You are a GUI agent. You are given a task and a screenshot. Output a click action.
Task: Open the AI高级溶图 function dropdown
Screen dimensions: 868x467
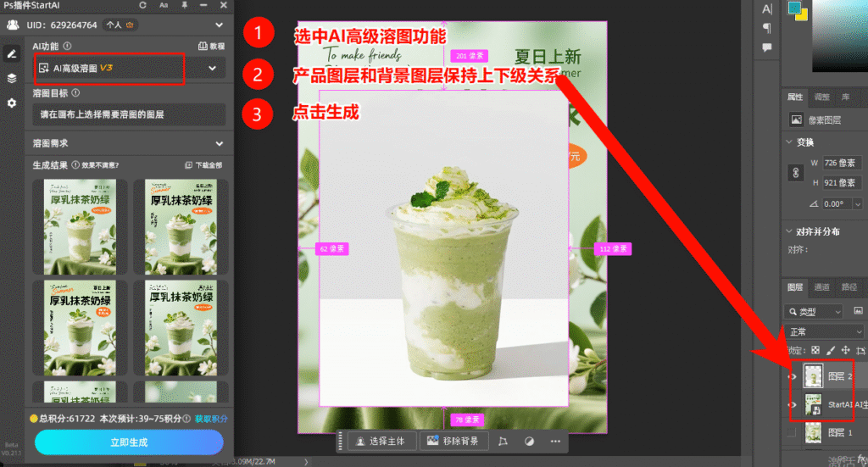pos(212,68)
